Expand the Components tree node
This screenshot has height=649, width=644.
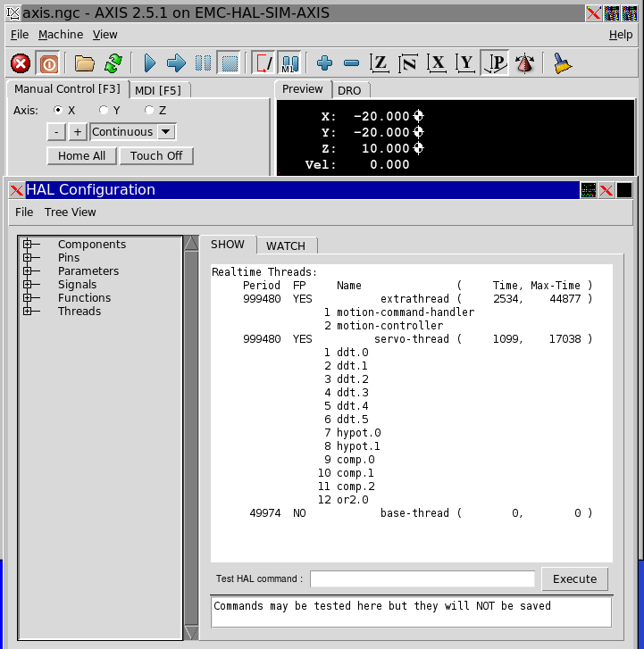28,245
